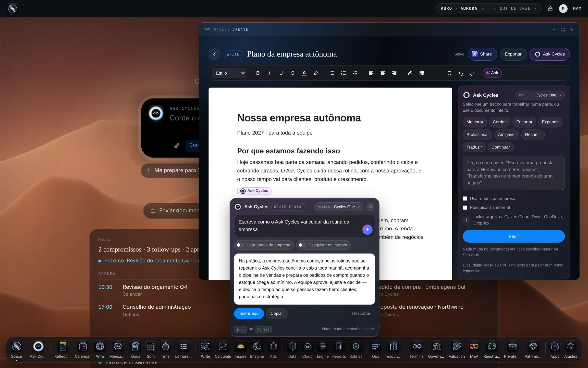Open the Estilo dropdown
Viewport: 588px width, 368px height.
(x=229, y=73)
